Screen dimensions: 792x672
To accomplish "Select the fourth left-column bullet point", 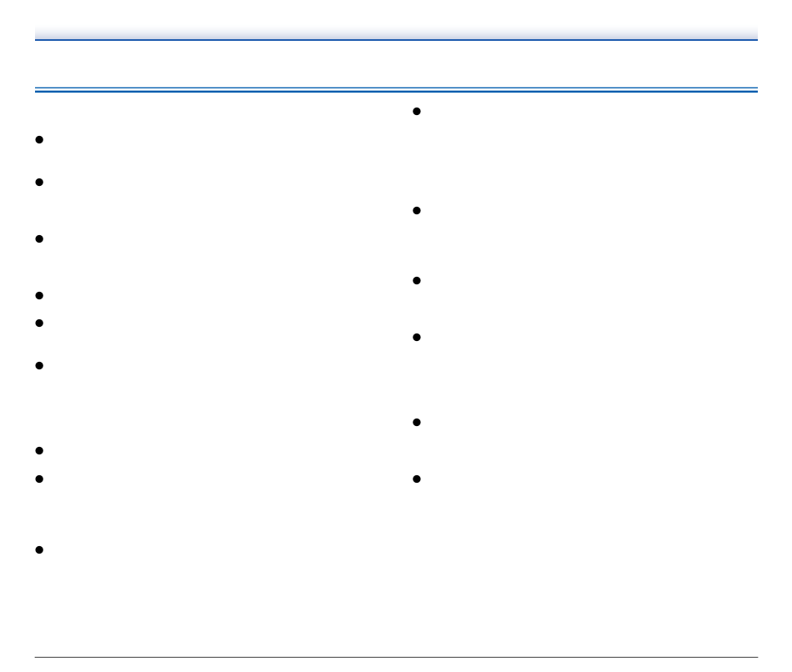I will click(39, 295).
